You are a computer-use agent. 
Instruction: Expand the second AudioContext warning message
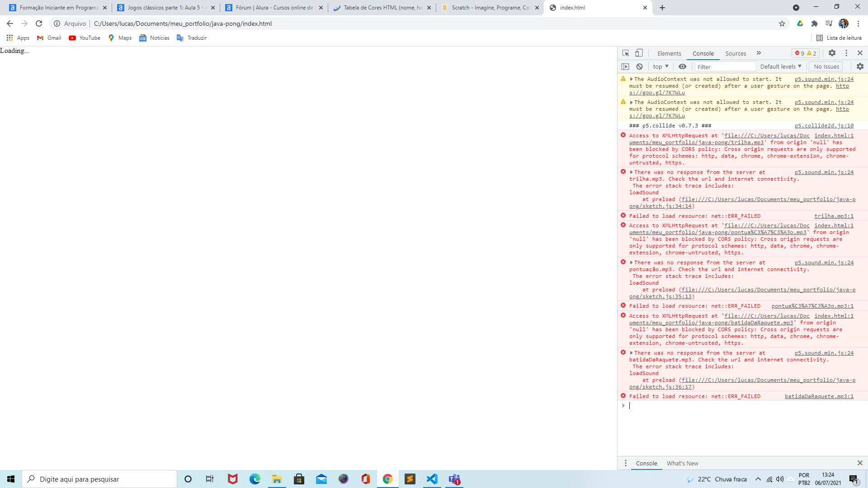pyautogui.click(x=632, y=102)
